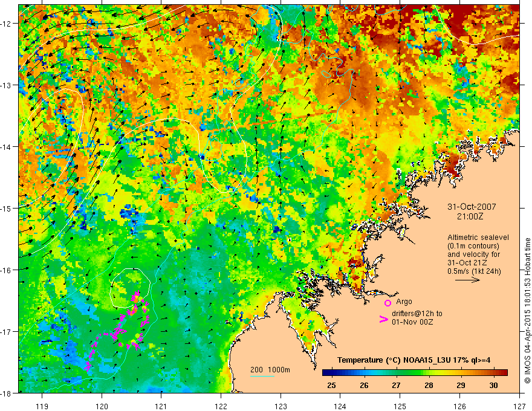Click the longitude label '122'
The image size is (532, 411).
221,406
